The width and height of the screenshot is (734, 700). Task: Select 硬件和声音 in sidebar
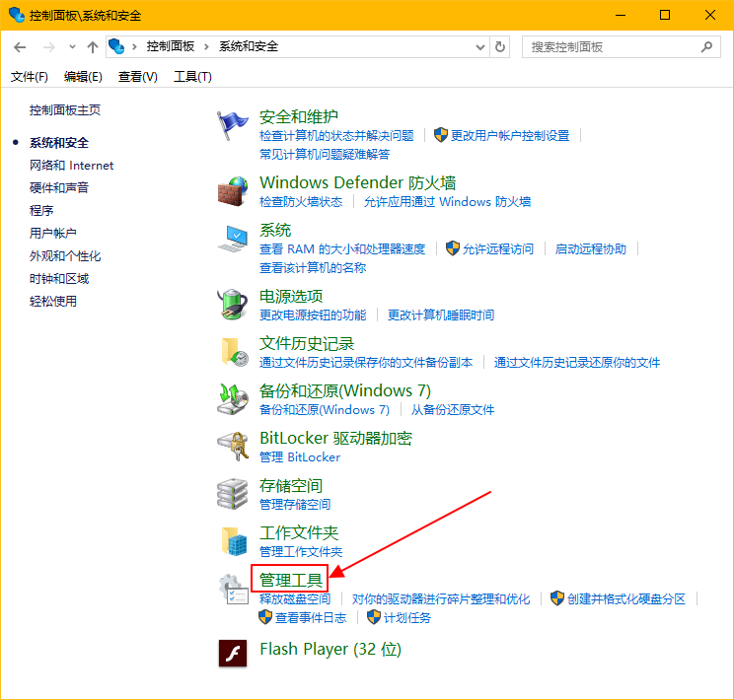(59, 187)
